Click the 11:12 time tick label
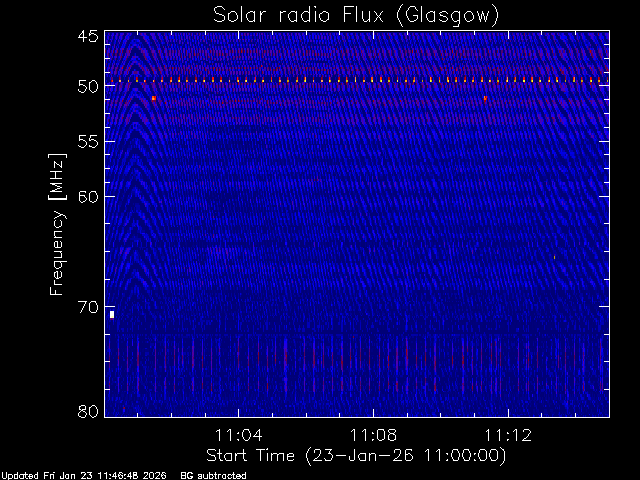This screenshot has height=480, width=640. click(x=508, y=435)
